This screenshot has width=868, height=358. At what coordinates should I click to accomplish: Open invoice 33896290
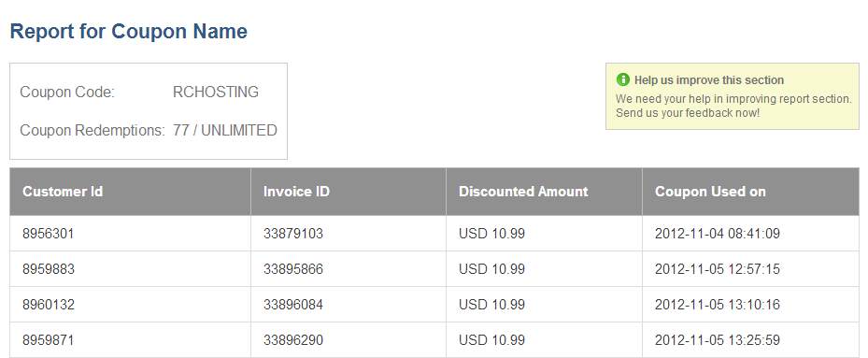(293, 339)
